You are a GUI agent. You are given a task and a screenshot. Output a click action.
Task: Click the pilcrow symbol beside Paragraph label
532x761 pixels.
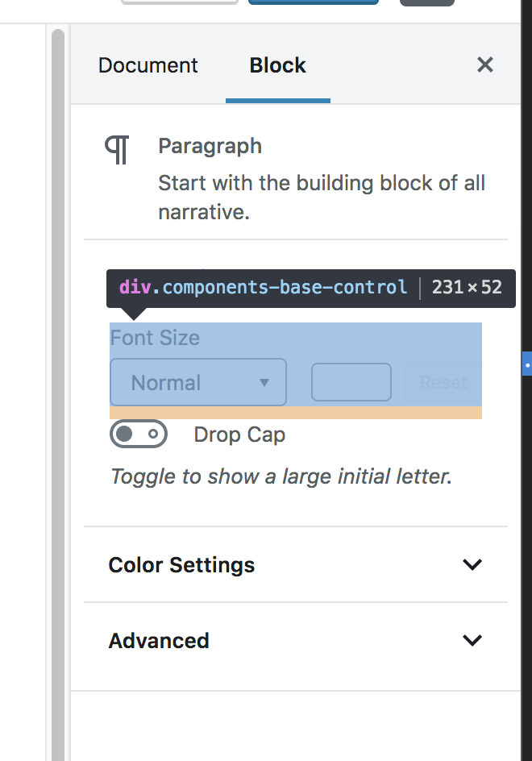click(116, 148)
